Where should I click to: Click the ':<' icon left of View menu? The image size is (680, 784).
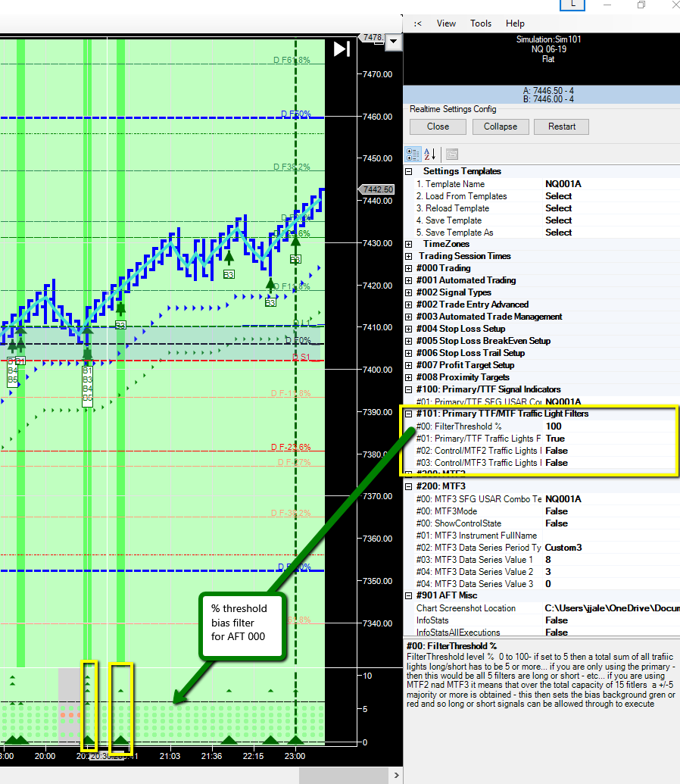click(x=417, y=23)
